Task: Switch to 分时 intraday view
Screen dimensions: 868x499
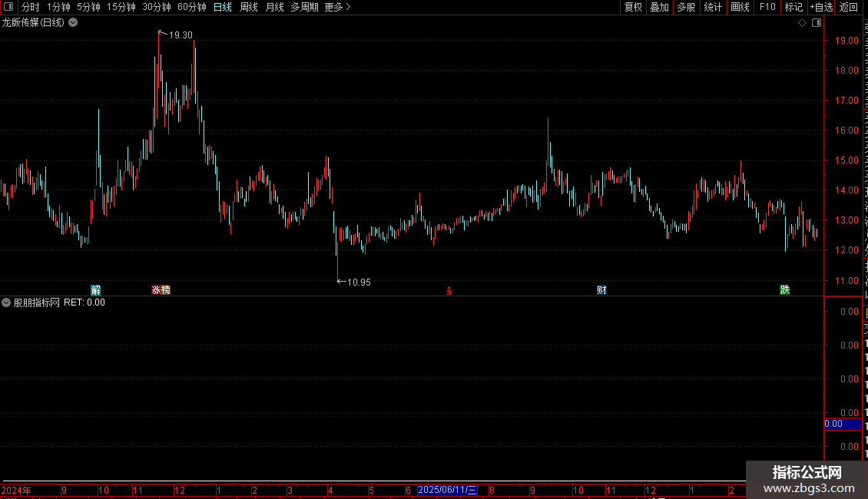Action: pos(31,7)
